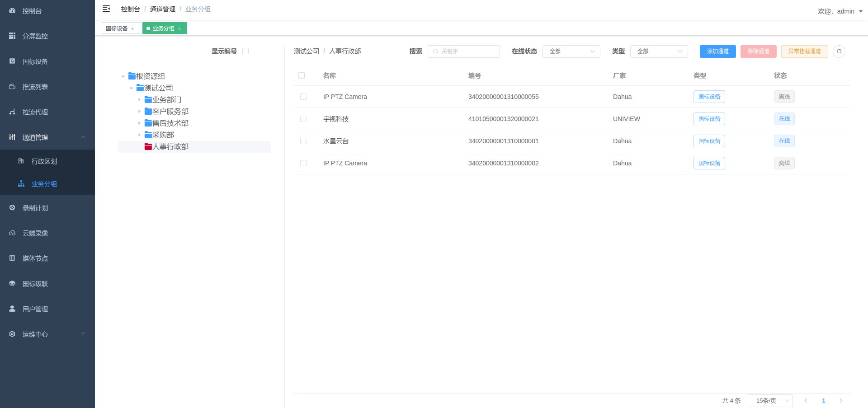Check the row for 宇视科技
The height and width of the screenshot is (408, 868).
[x=303, y=119]
